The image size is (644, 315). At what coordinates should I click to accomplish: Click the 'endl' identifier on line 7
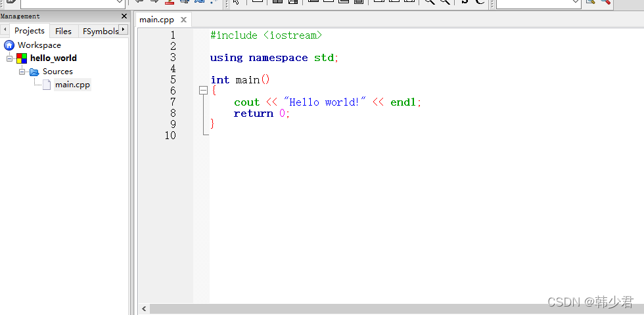tap(403, 102)
